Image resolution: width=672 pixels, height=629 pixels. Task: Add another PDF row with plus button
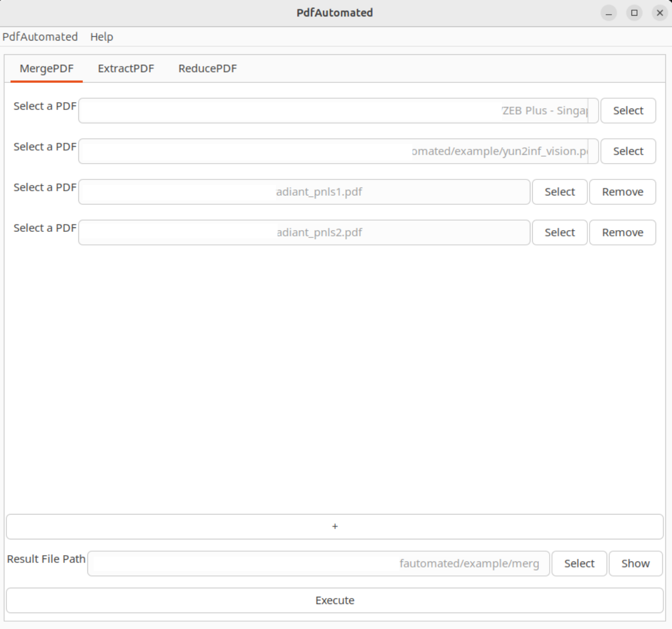tap(335, 526)
